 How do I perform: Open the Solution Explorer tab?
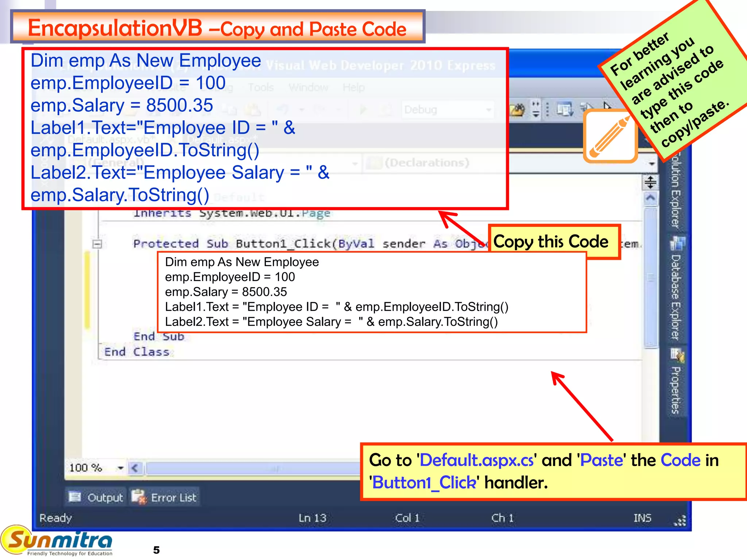click(676, 190)
